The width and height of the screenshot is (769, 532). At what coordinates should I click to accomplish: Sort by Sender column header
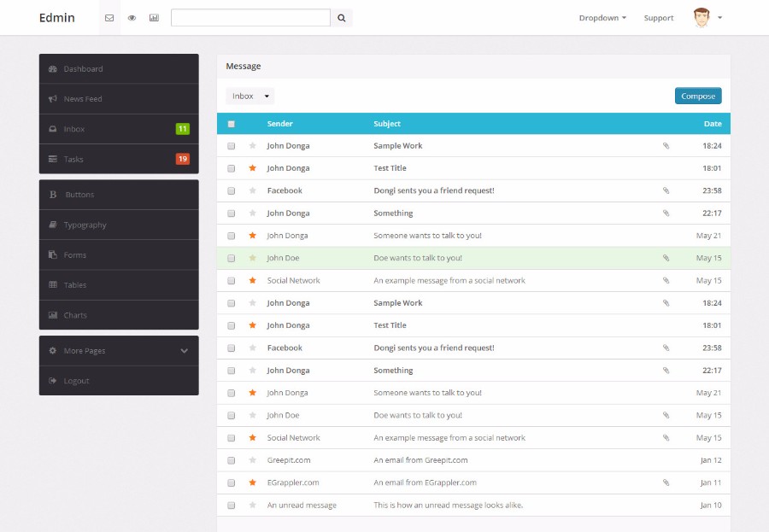coord(280,124)
